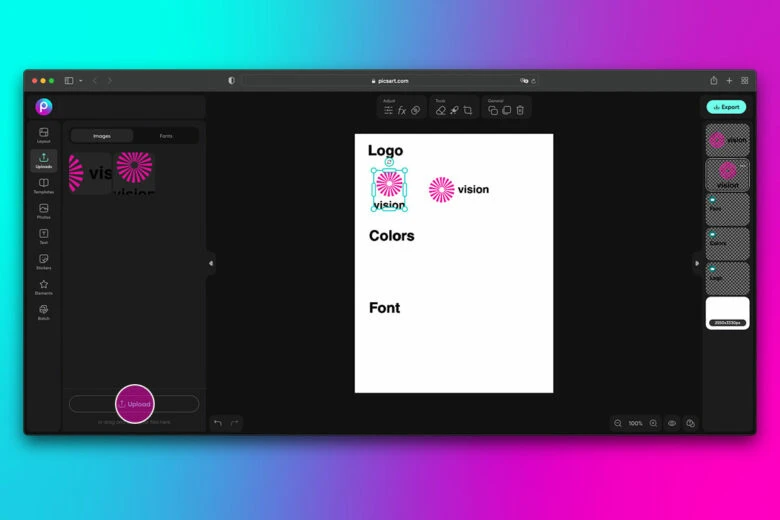Switch to the Images tab
The height and width of the screenshot is (520, 780).
(102, 136)
